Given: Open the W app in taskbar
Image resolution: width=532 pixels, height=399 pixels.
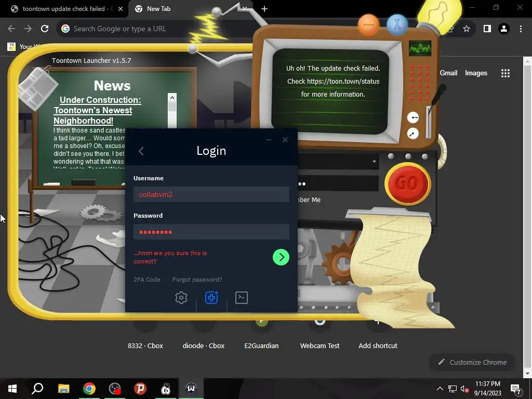Looking at the screenshot, I should tap(191, 389).
